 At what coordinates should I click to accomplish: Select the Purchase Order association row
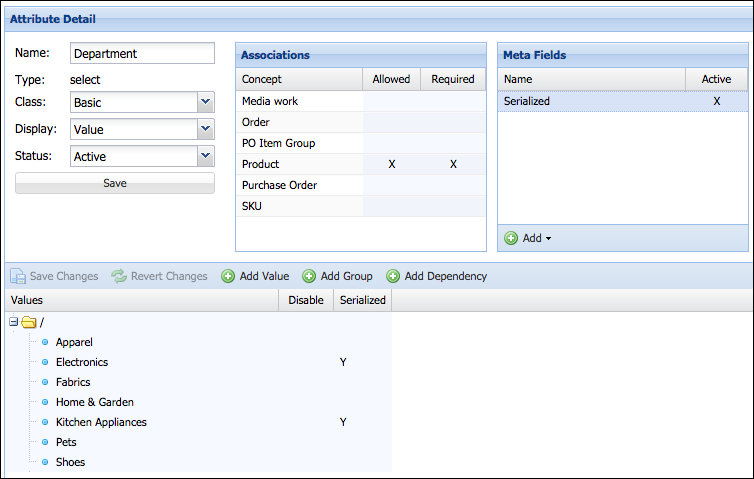[x=361, y=185]
